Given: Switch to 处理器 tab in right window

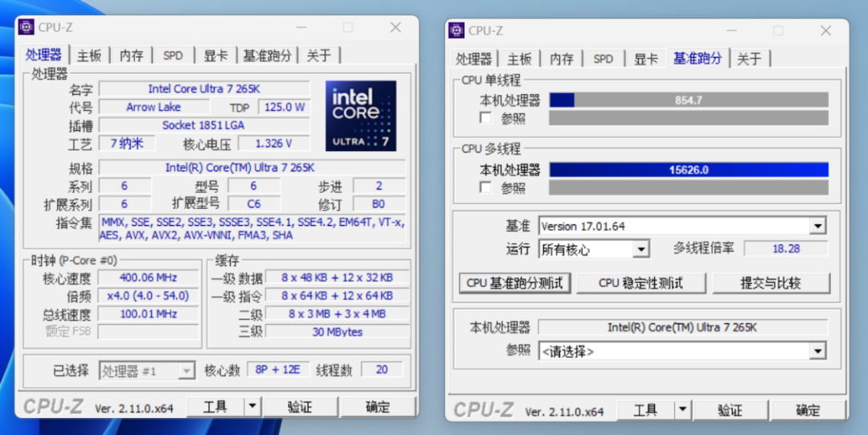Looking at the screenshot, I should pyautogui.click(x=473, y=59).
